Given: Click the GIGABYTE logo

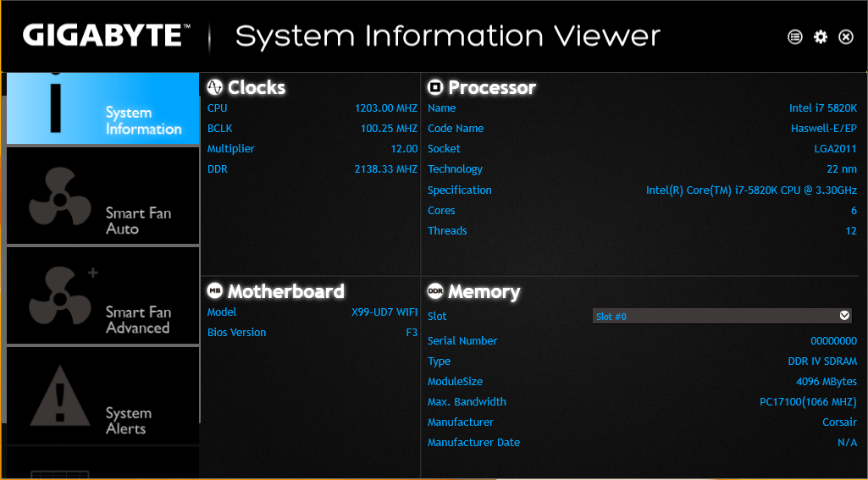Looking at the screenshot, I should [107, 36].
